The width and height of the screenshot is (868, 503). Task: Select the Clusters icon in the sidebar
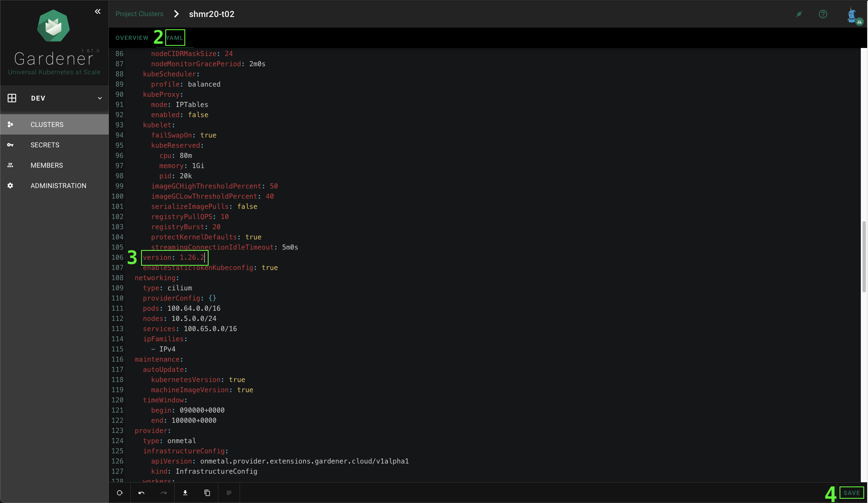pos(10,124)
